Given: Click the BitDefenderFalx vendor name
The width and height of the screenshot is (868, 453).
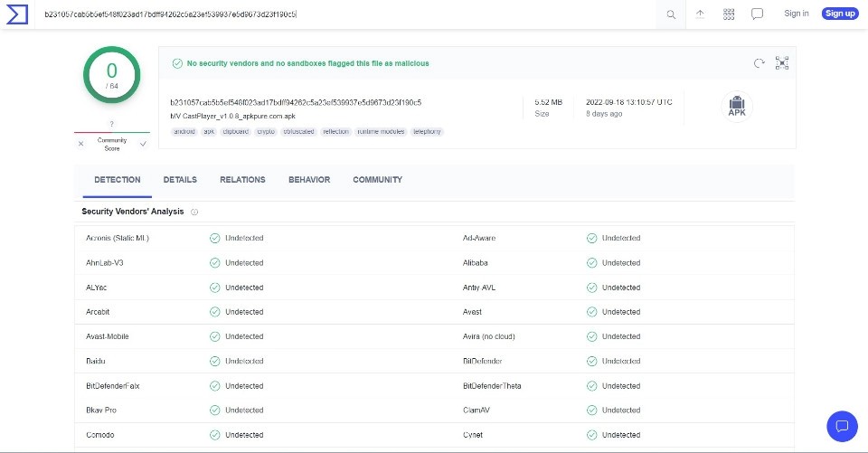Looking at the screenshot, I should (113, 386).
